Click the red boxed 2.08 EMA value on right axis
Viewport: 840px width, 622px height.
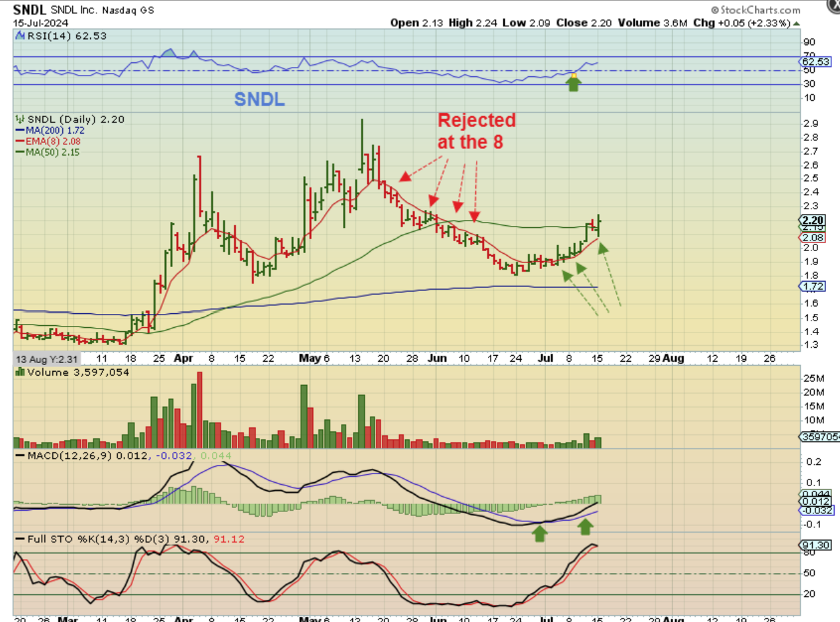[812, 238]
